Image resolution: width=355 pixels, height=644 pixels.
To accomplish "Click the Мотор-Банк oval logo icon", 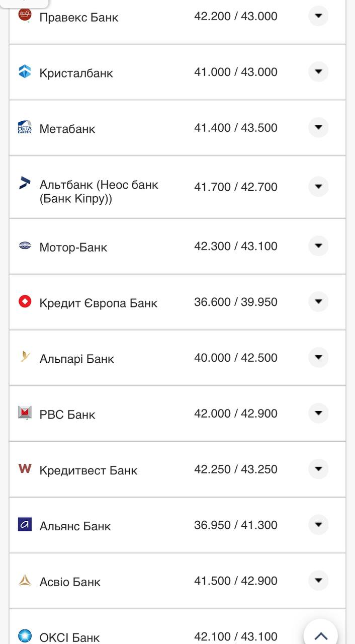I will tap(25, 246).
